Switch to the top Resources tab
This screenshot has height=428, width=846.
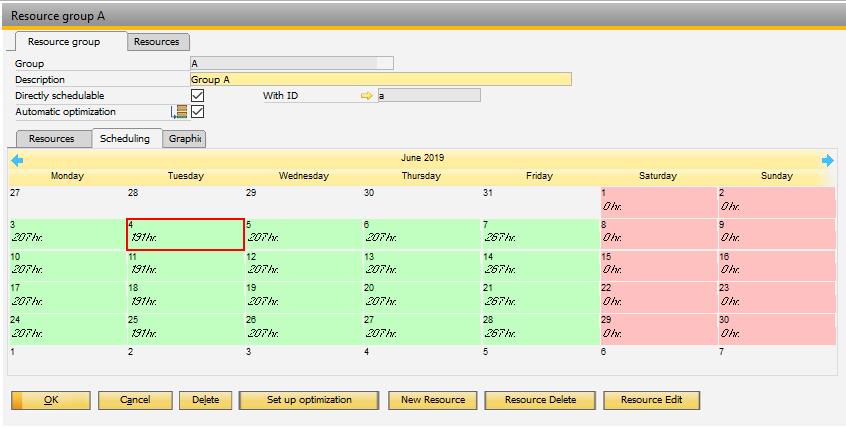pos(157,42)
